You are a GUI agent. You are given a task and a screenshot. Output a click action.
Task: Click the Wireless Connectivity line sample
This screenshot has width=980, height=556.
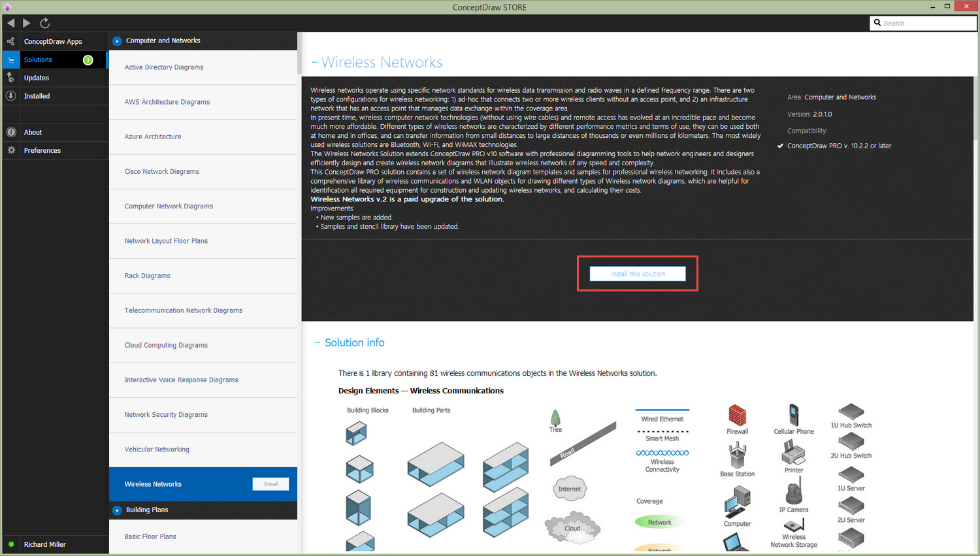pyautogui.click(x=662, y=453)
